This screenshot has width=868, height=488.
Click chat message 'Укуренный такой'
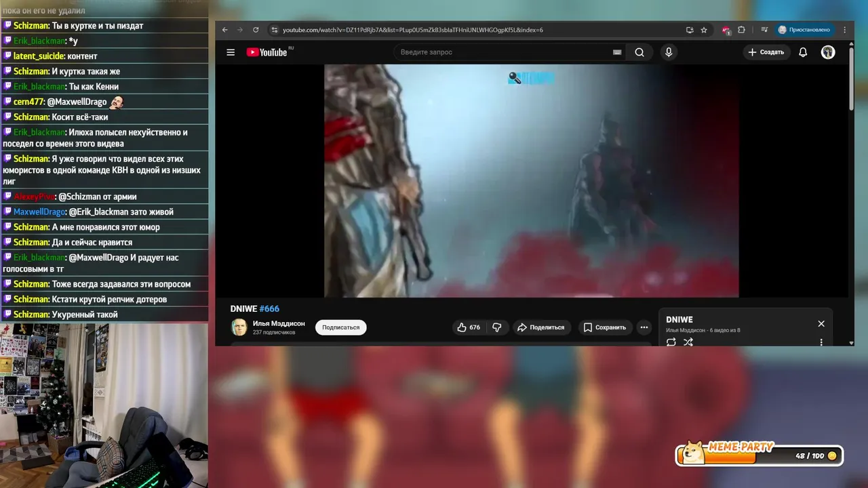pyautogui.click(x=85, y=314)
